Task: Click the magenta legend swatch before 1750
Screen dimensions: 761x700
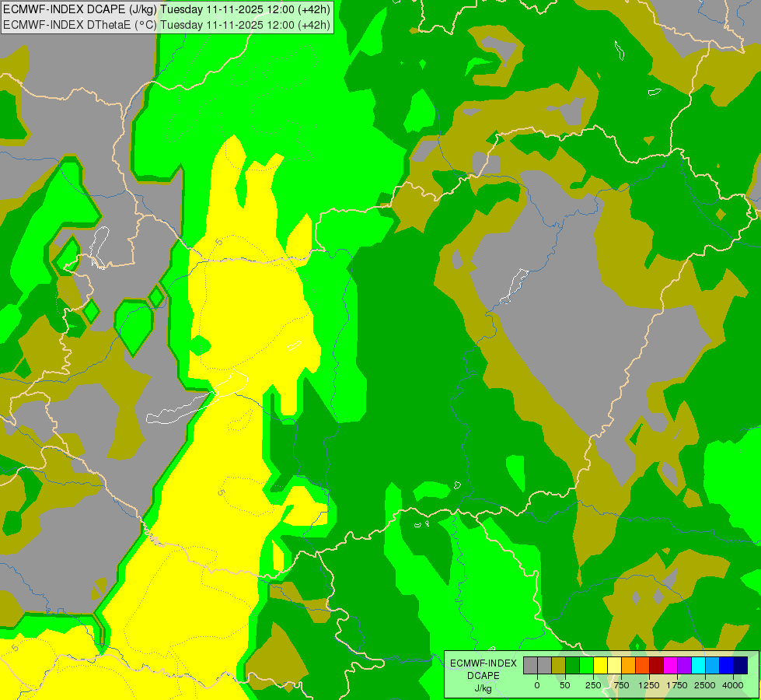Action: (x=670, y=665)
